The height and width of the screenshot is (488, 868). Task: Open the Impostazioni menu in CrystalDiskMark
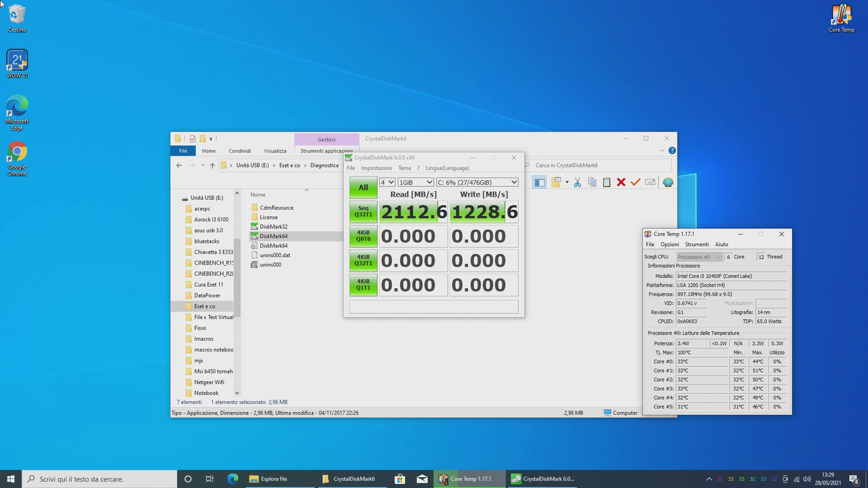pyautogui.click(x=376, y=168)
